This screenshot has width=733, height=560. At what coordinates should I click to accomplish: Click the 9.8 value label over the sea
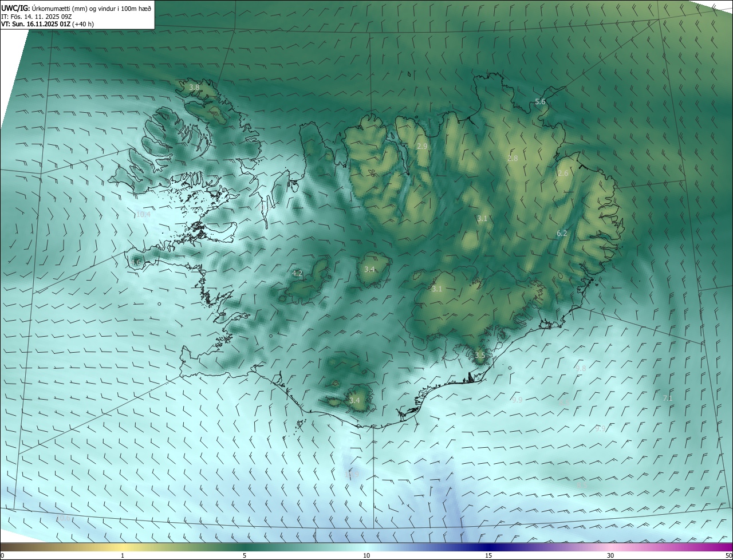point(581,368)
